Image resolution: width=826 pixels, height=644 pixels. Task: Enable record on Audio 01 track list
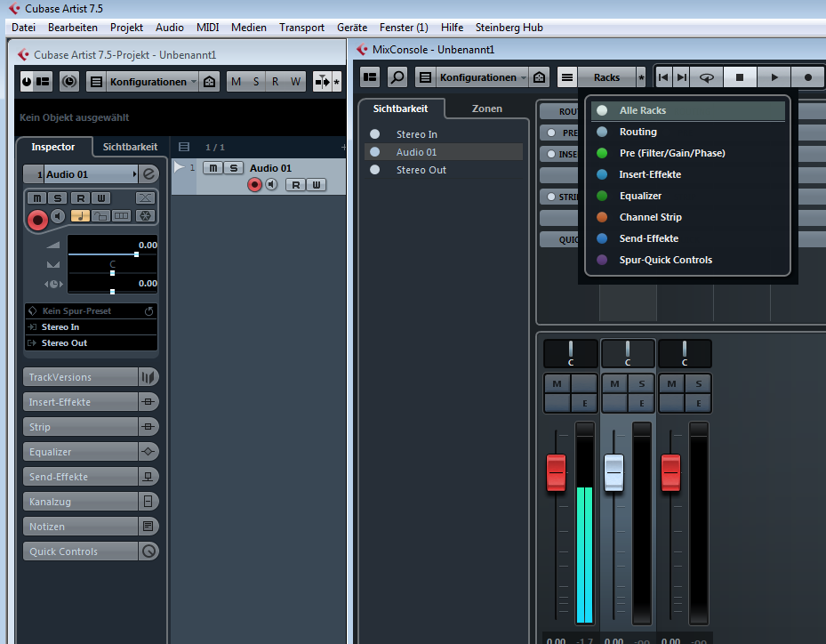coord(254,184)
